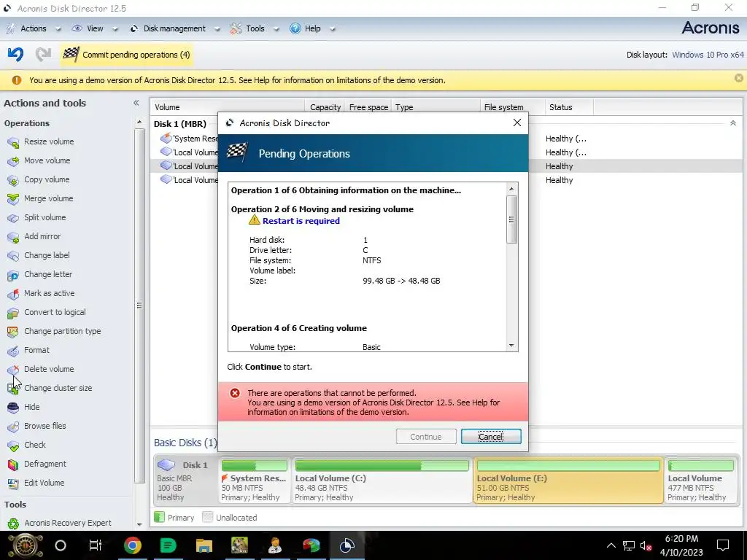Open File Explorer from the taskbar
This screenshot has width=747, height=560.
click(204, 545)
